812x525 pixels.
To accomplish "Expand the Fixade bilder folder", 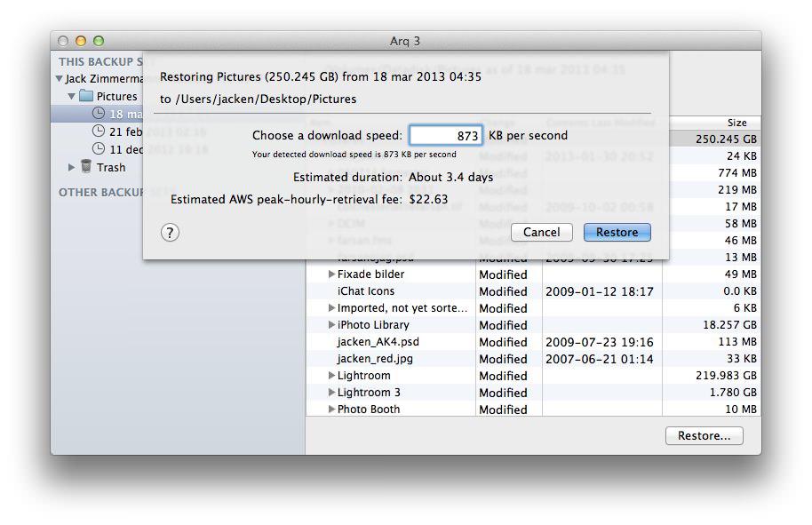I will coord(331,274).
